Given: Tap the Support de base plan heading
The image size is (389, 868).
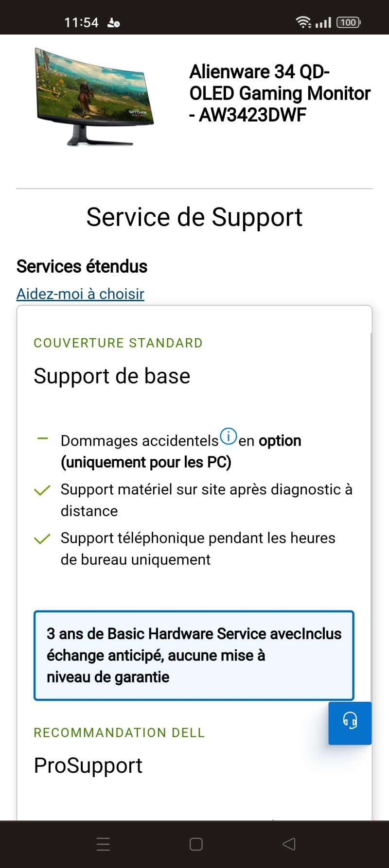Looking at the screenshot, I should coord(112,376).
